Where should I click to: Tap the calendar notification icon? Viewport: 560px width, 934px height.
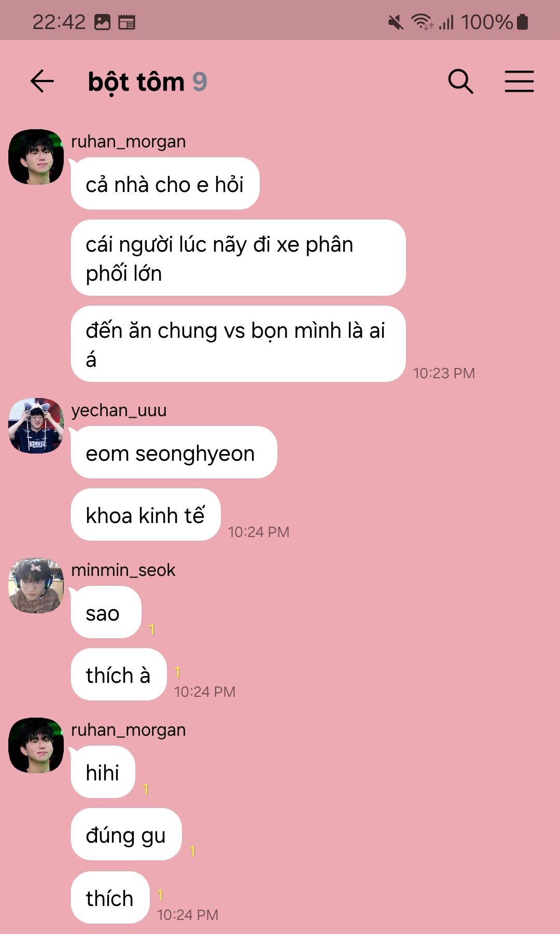(x=127, y=22)
